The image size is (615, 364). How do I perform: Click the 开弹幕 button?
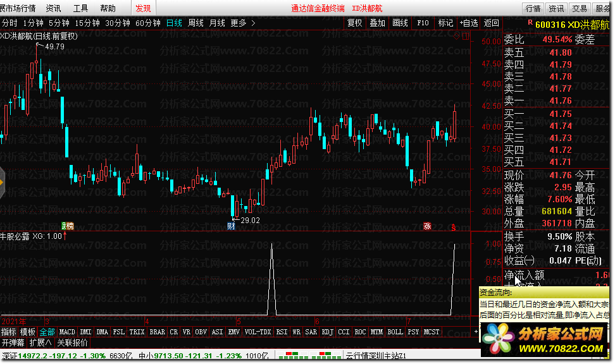(13, 343)
